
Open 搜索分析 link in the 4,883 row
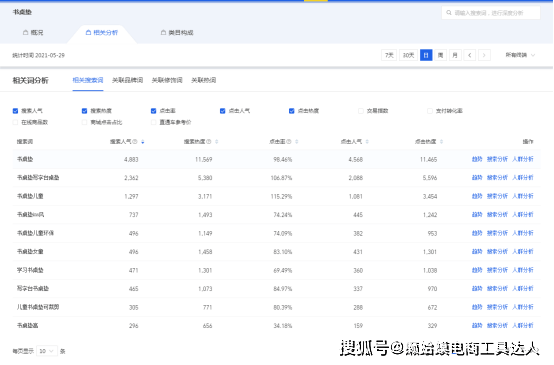(497, 159)
